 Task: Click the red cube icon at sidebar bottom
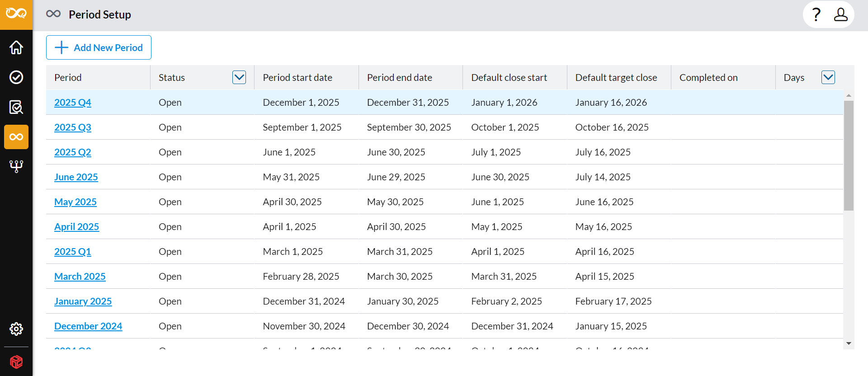tap(16, 362)
